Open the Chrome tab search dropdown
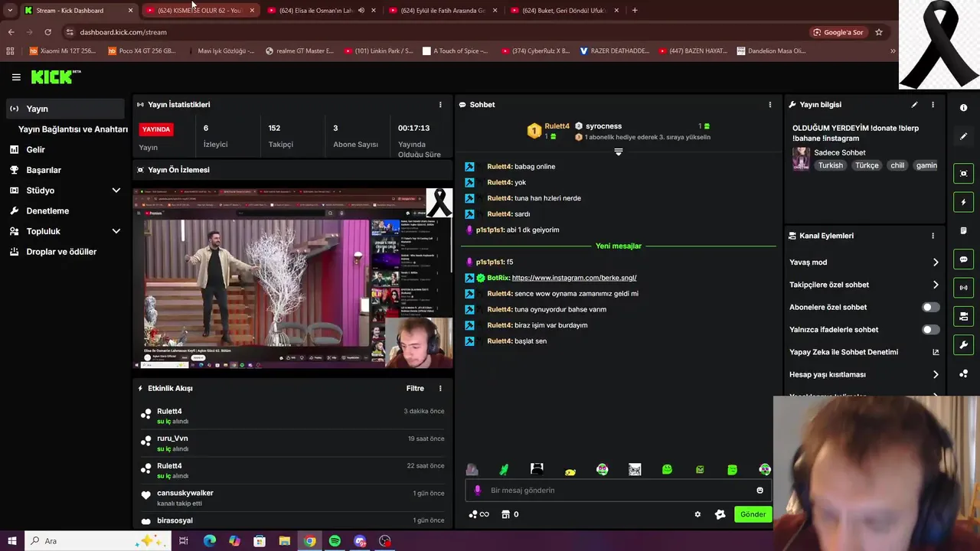980x551 pixels. tap(10, 10)
